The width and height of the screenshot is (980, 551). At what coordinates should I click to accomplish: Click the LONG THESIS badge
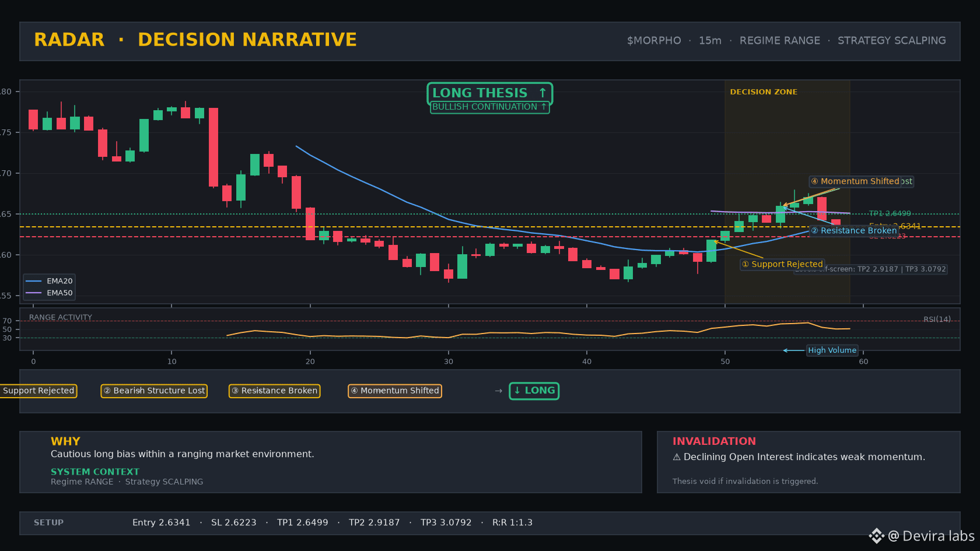[x=490, y=93]
